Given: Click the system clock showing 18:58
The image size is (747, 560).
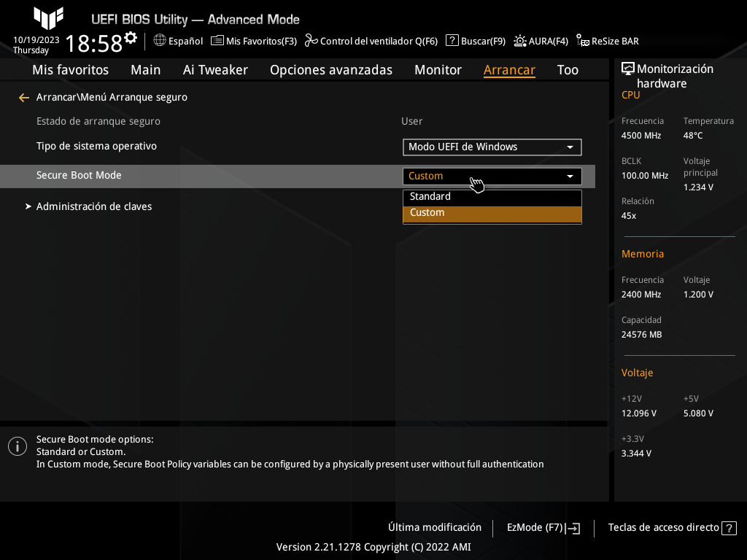Looking at the screenshot, I should point(93,44).
